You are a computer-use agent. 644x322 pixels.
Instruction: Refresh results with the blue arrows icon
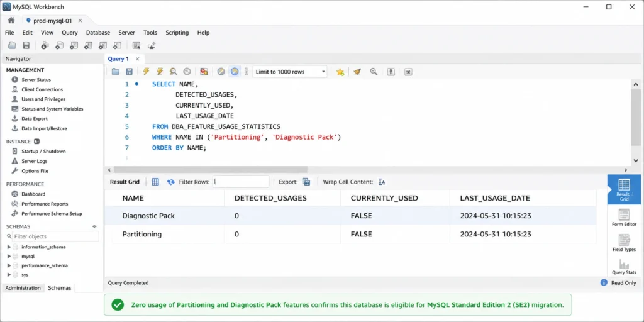pos(171,182)
